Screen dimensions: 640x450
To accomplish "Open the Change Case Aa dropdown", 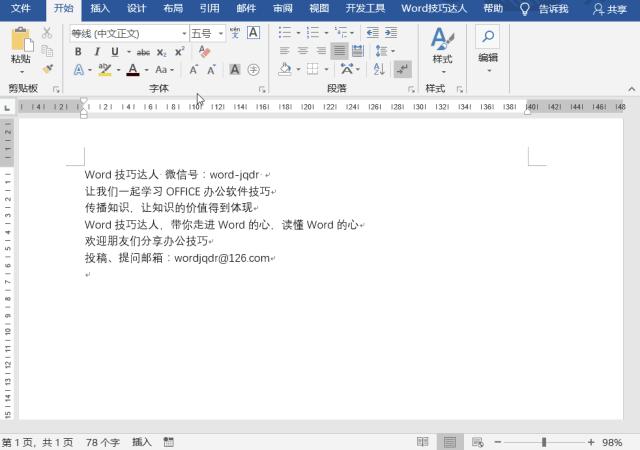I will [164, 70].
